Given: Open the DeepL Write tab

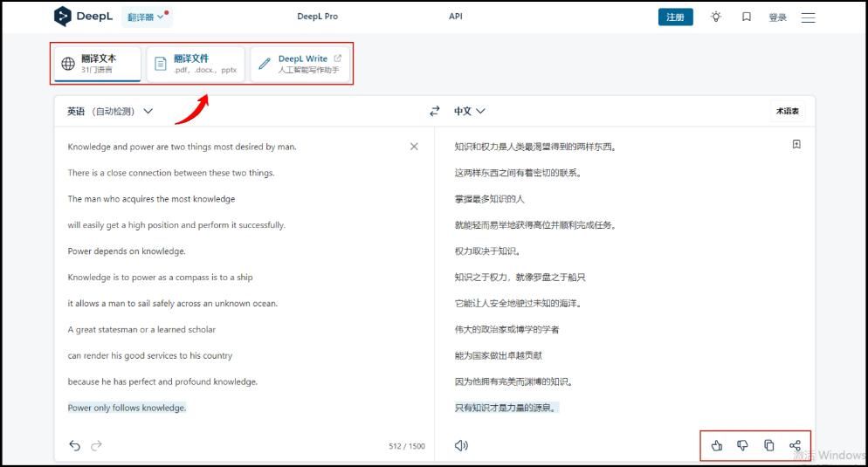Looking at the screenshot, I should [x=300, y=64].
